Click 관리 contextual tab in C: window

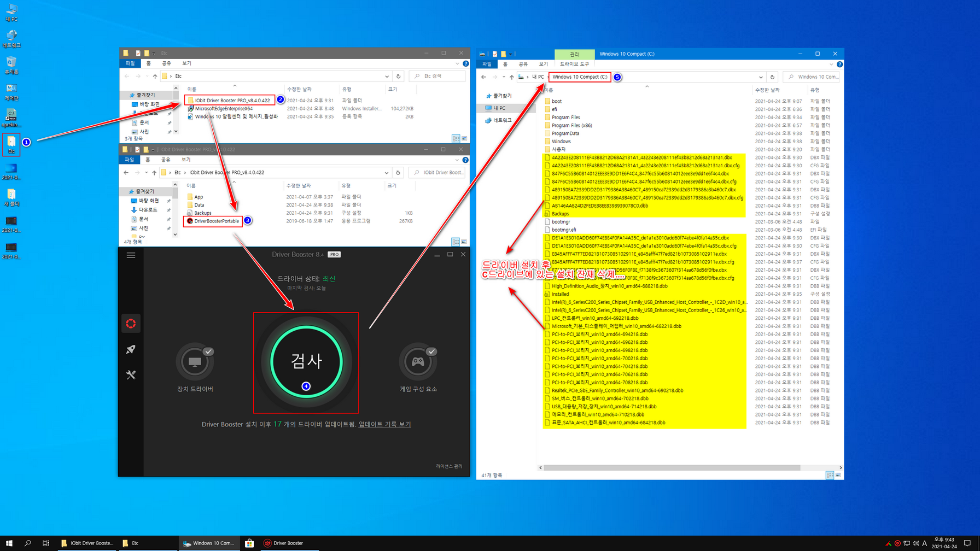[x=574, y=54]
